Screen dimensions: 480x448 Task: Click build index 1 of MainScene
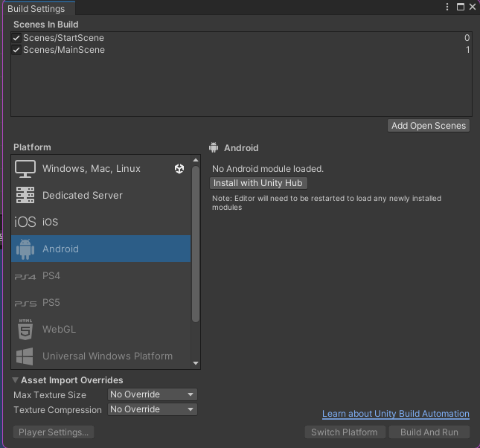coord(467,50)
